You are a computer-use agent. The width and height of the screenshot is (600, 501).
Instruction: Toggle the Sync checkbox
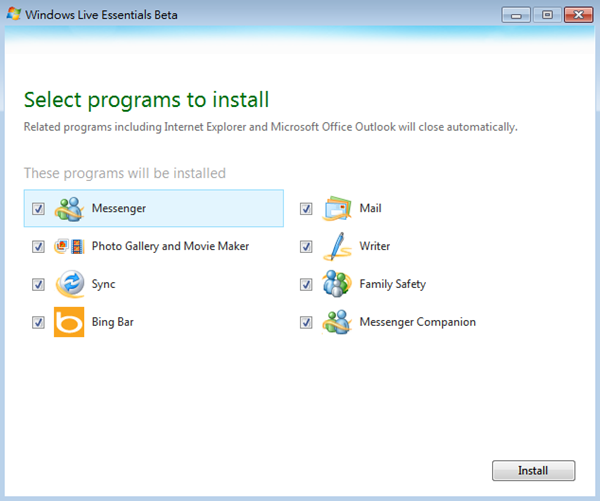point(38,284)
